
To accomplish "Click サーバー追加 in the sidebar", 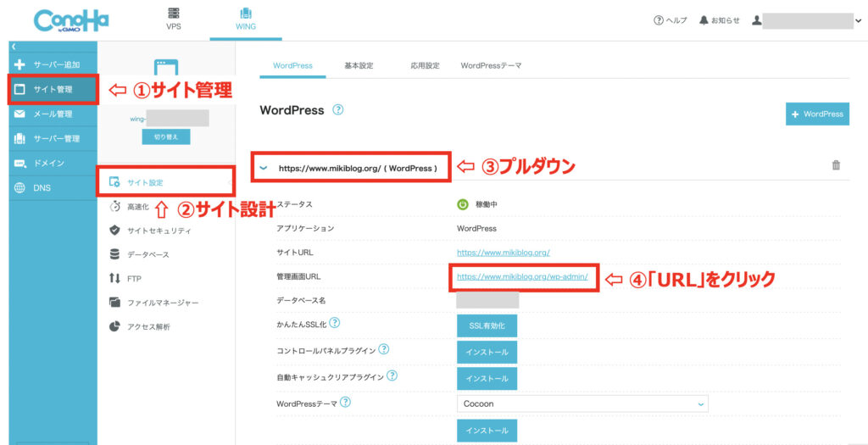I will click(53, 64).
